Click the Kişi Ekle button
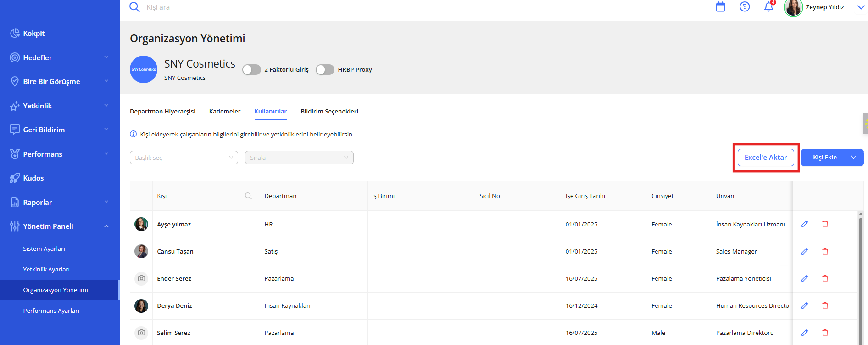Image resolution: width=868 pixels, height=345 pixels. point(824,158)
